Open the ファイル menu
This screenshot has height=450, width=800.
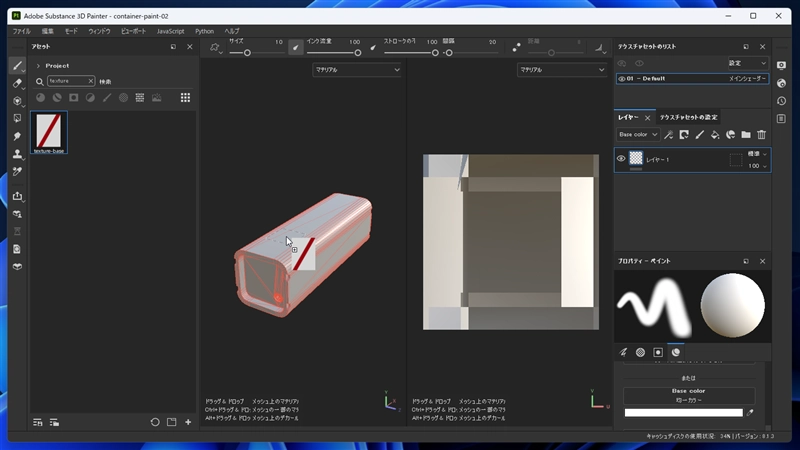click(x=21, y=31)
